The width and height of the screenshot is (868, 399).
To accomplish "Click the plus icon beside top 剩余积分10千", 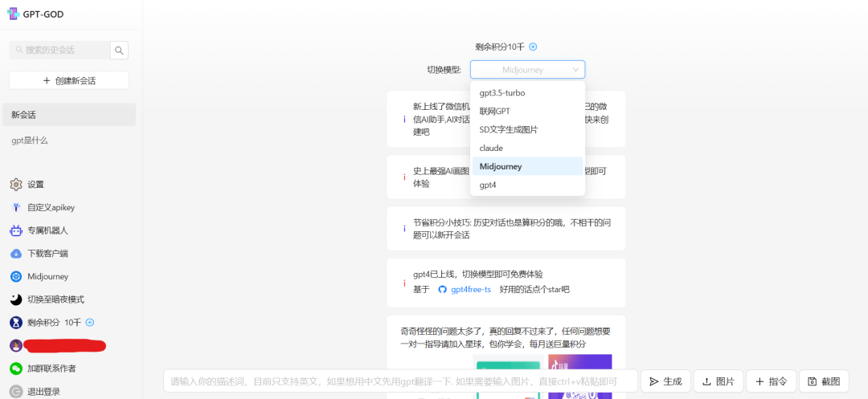I will click(x=533, y=47).
